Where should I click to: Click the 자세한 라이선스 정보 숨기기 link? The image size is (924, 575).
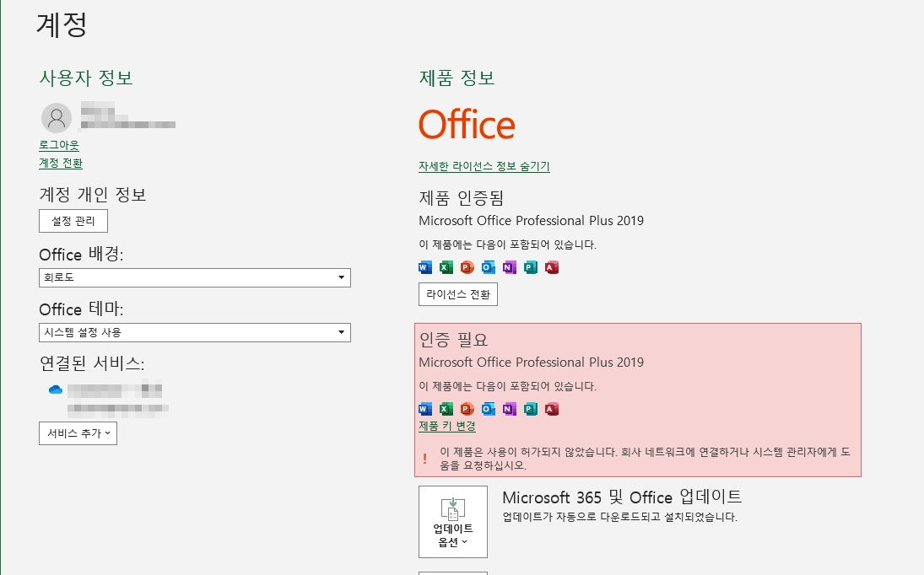(484, 167)
